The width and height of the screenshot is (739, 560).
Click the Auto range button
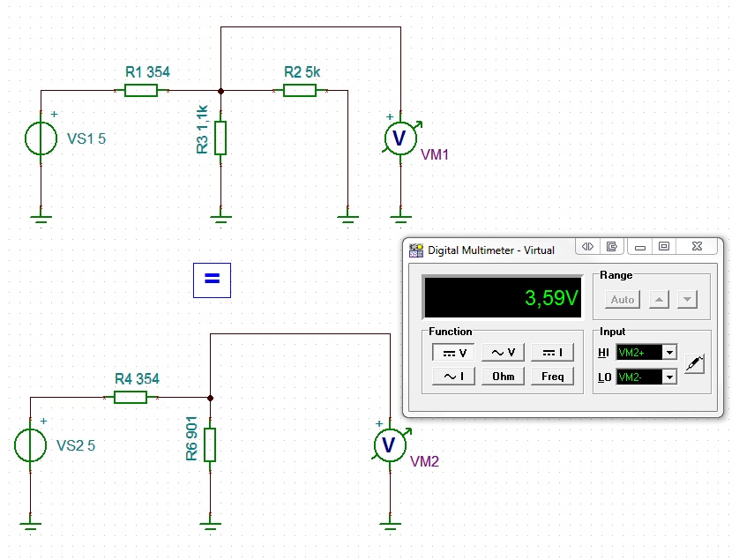coord(623,299)
